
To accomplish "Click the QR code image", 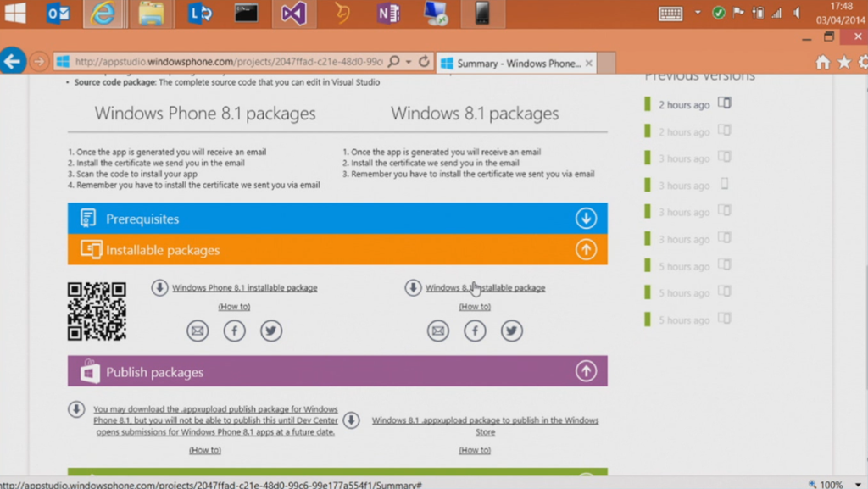I will (x=97, y=311).
